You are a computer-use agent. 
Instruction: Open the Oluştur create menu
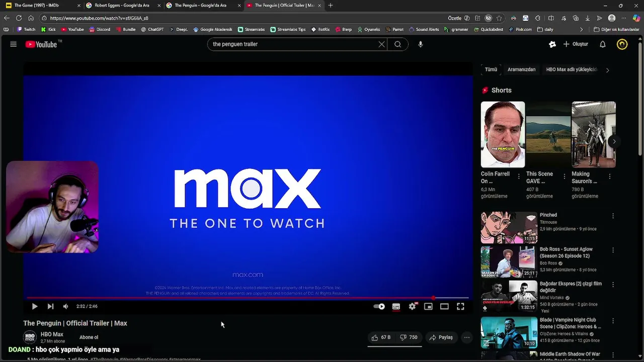click(x=576, y=44)
